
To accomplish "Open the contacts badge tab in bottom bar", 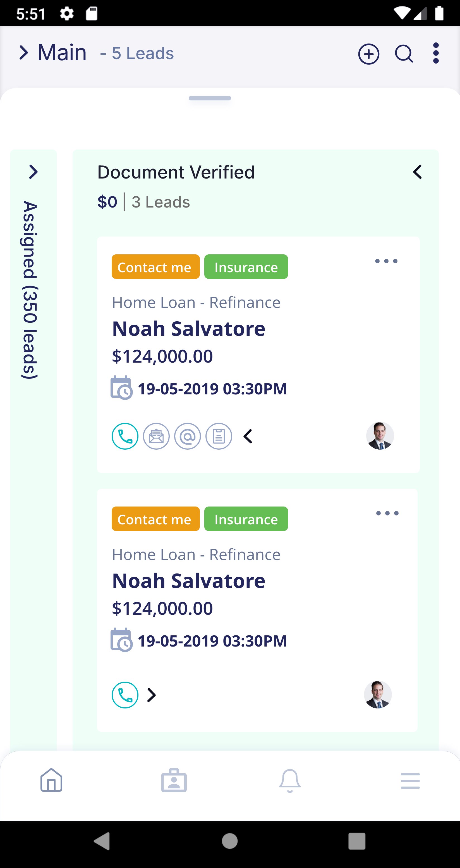I will [x=174, y=780].
